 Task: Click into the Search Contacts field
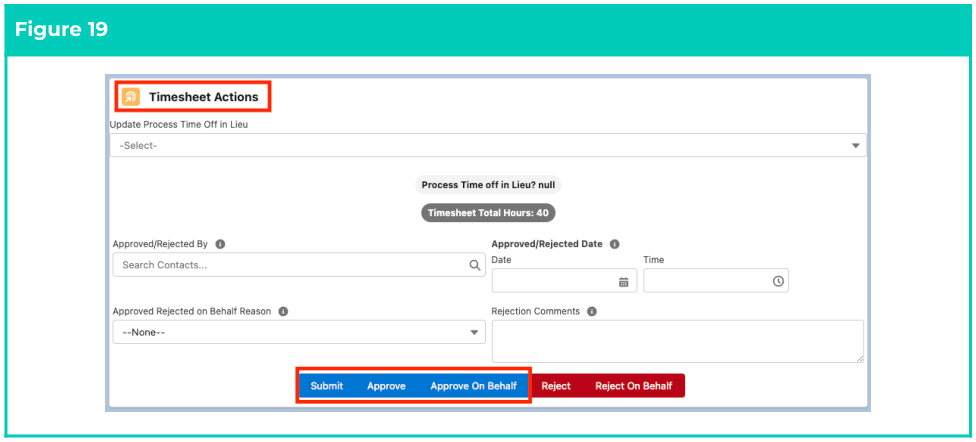(x=299, y=265)
